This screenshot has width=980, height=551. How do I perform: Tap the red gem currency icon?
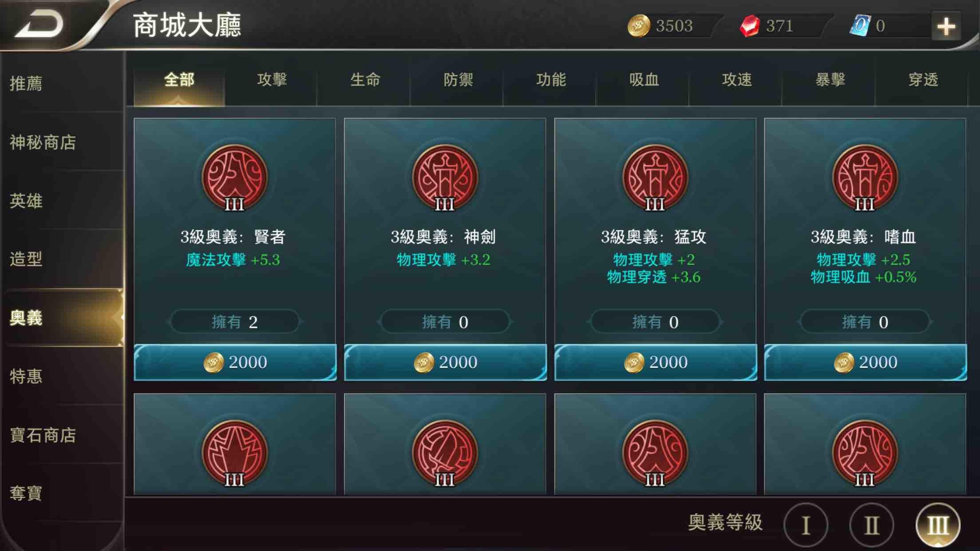click(x=750, y=26)
